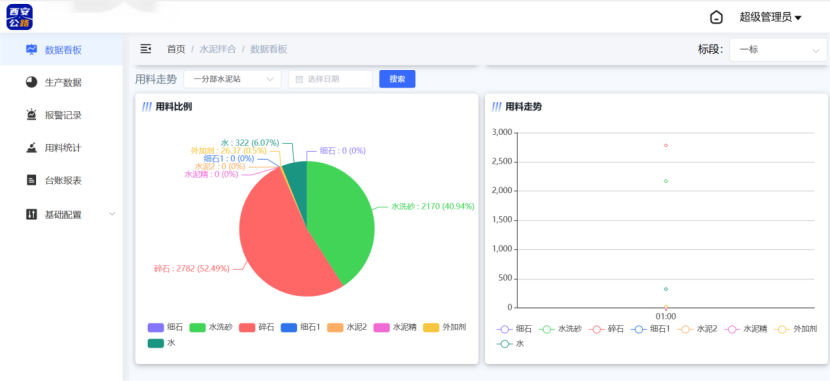The width and height of the screenshot is (830, 381).
Task: Toggle 水泥2 series in trend legend
Action: (x=698, y=329)
